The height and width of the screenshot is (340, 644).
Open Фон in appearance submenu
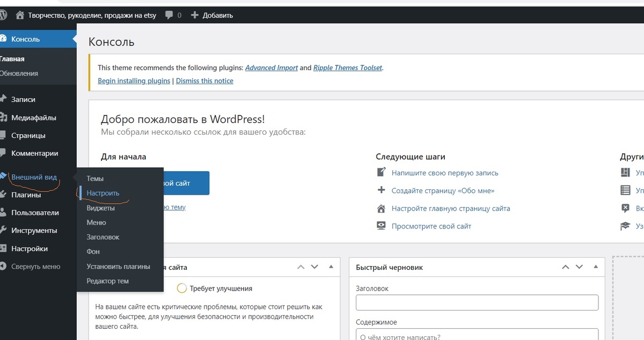coord(93,251)
